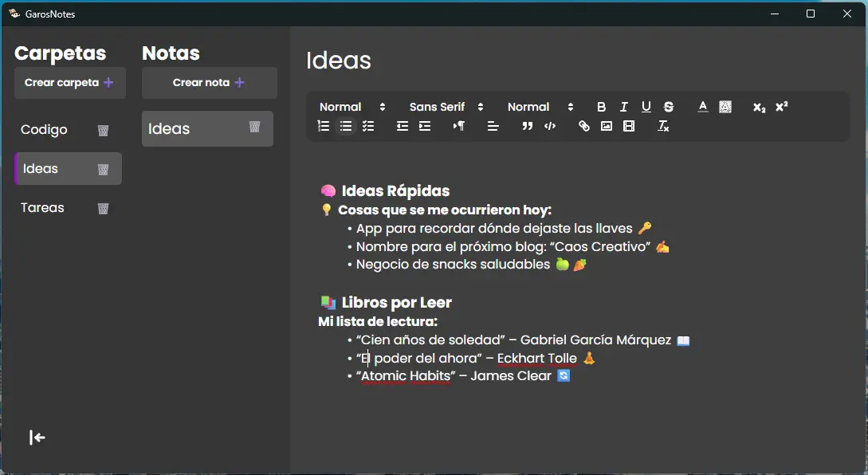868x475 pixels.
Task: Apply blockquote formatting
Action: tap(527, 126)
